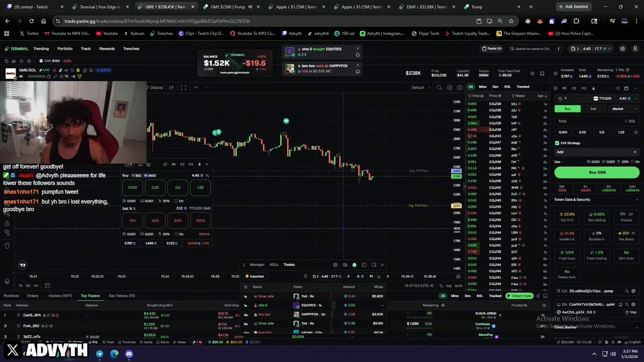Open user profile icon in top bar
Screen dimensions: 644x362
point(635,49)
